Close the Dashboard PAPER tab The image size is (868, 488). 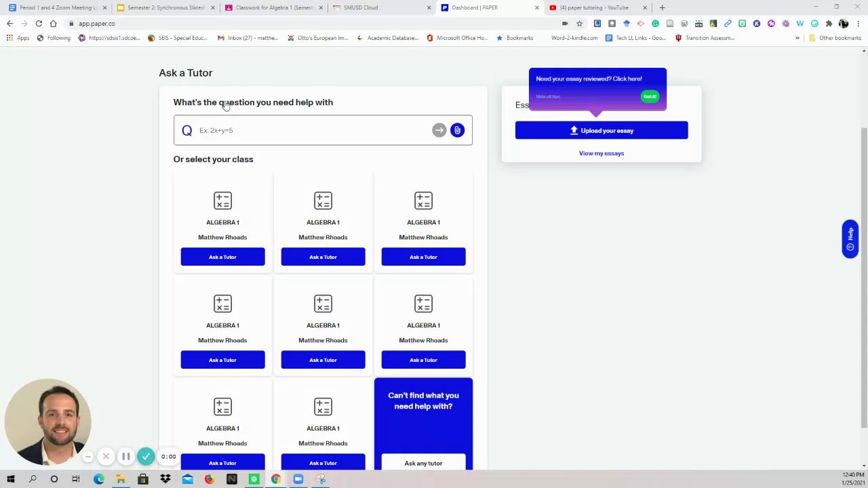click(537, 7)
